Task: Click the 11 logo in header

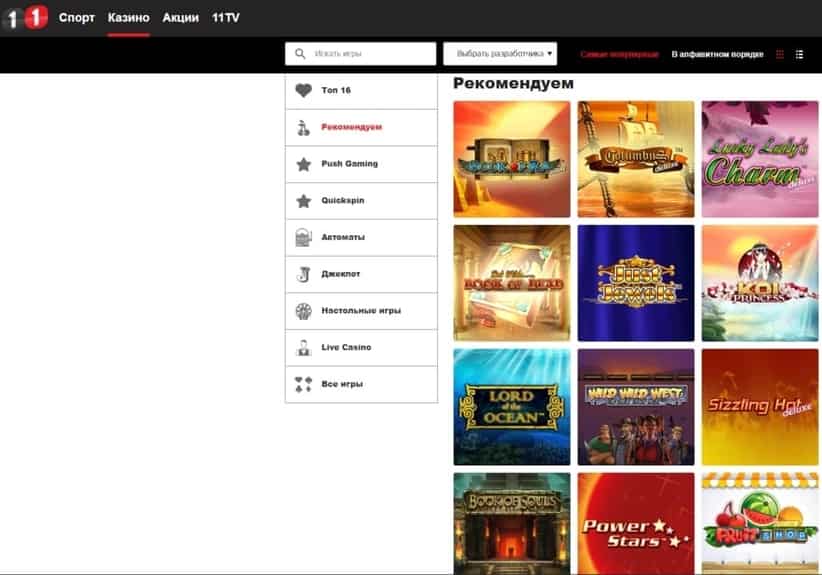Action: pos(25,18)
